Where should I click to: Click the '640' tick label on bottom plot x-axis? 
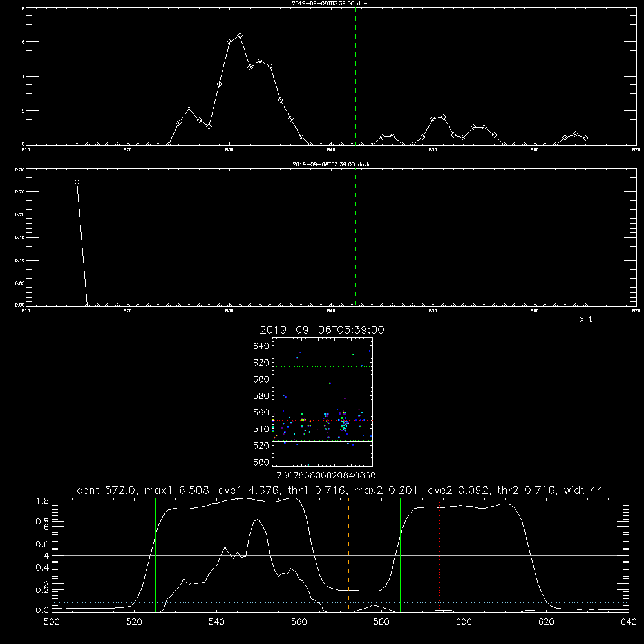click(629, 622)
